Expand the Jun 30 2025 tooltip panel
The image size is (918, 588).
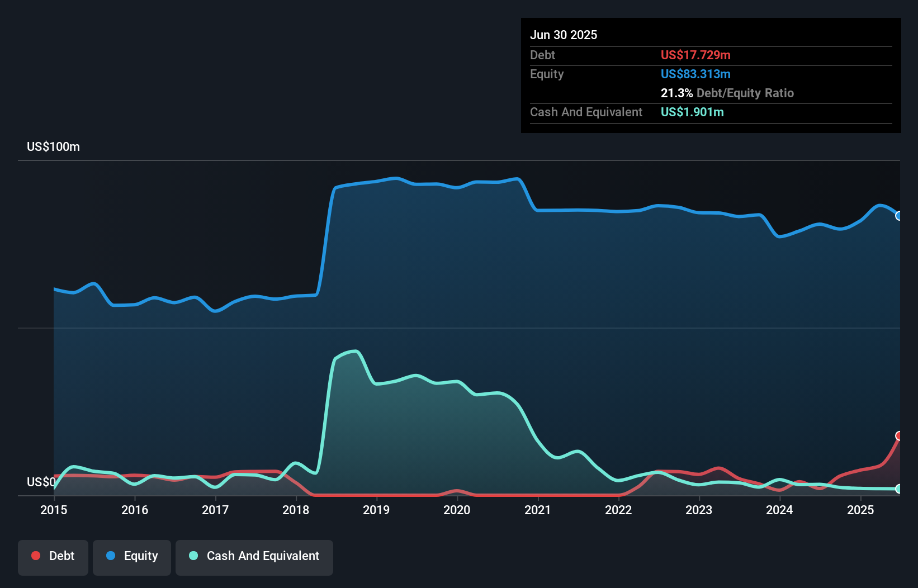click(564, 35)
